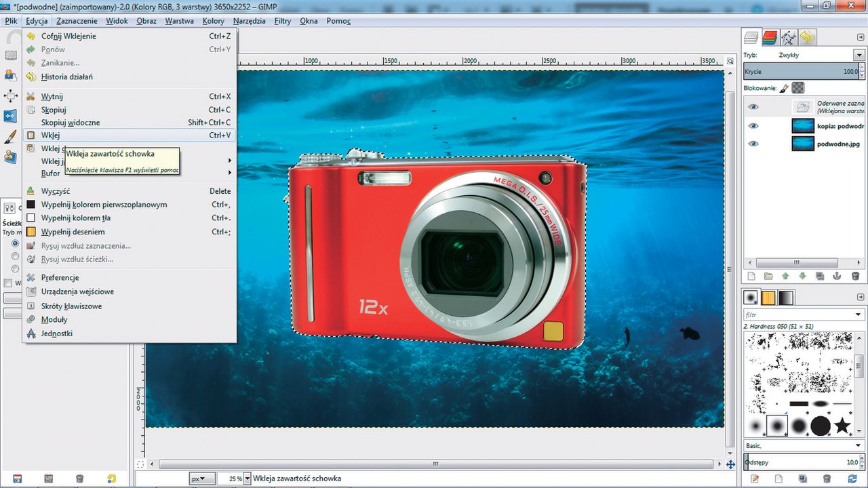Choose Skopiuj widoczne menu entry
The image size is (868, 488).
[x=130, y=123]
